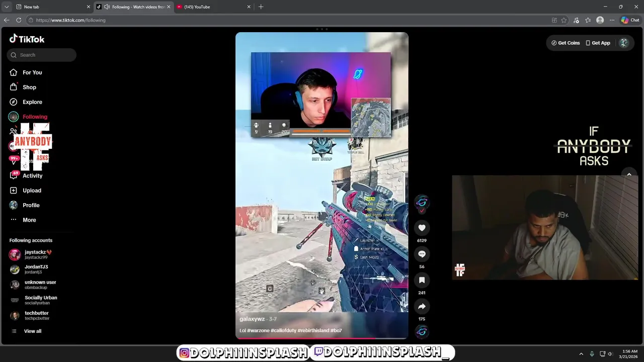
Task: Open the Copilot Chat button
Action: click(x=630, y=20)
